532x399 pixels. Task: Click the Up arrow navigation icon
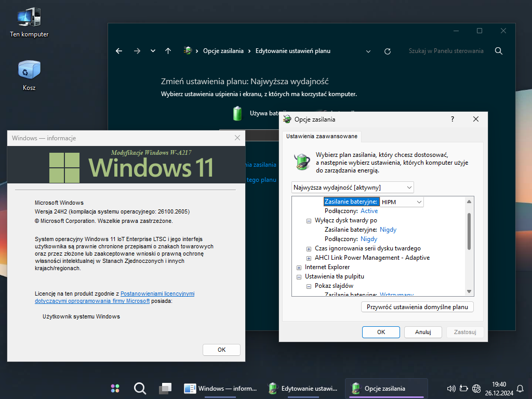coord(168,51)
